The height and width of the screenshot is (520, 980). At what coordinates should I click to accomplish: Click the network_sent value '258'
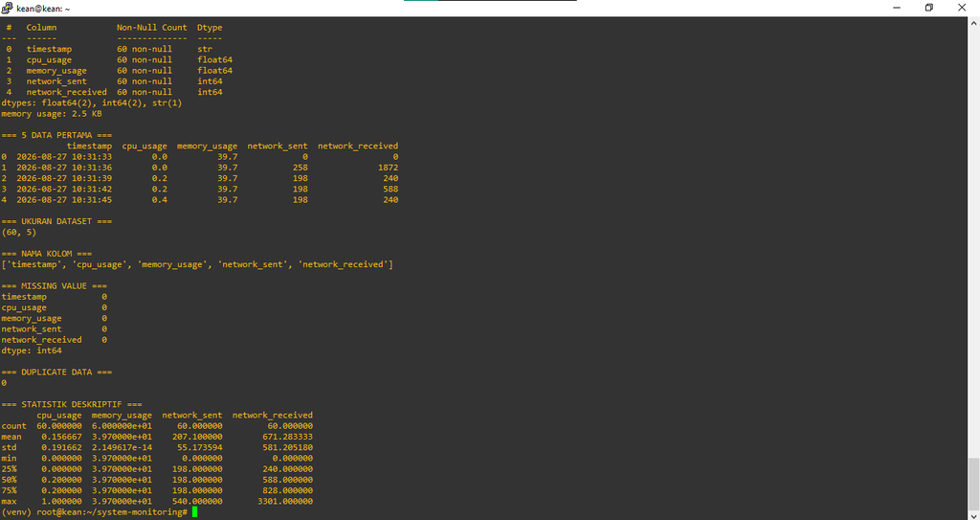tap(300, 168)
